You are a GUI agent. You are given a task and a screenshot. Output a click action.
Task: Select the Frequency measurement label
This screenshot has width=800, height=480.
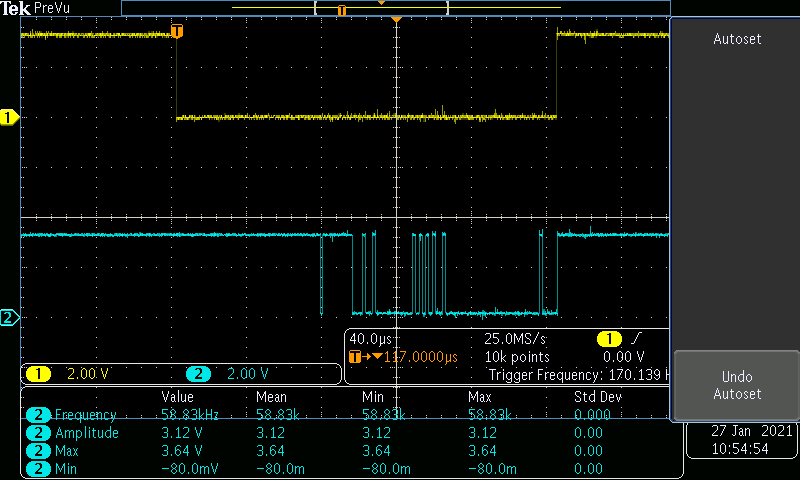tap(86, 415)
